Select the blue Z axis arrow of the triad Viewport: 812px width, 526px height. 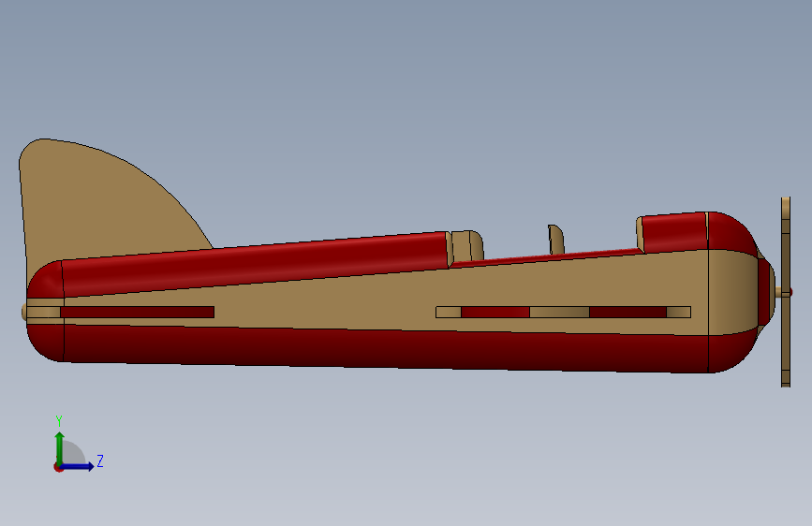click(78, 466)
